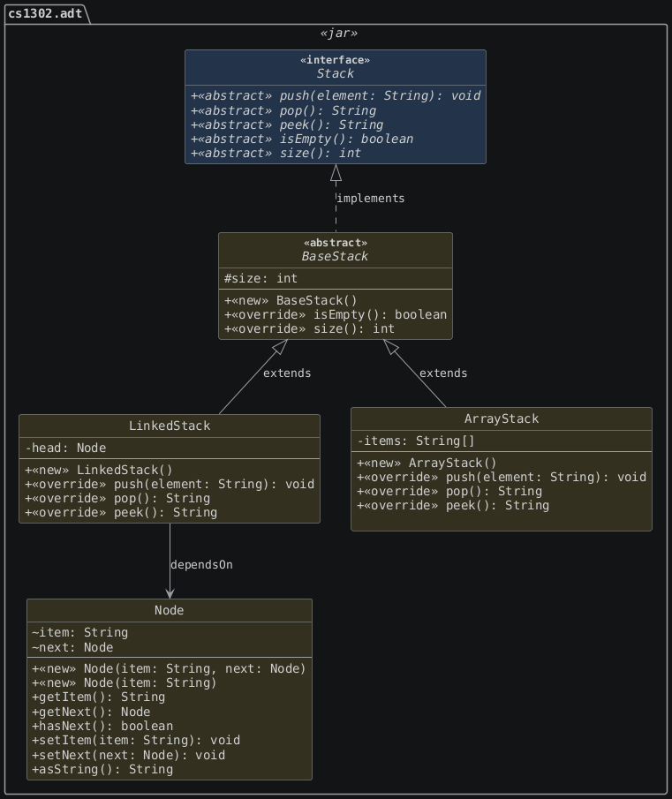
Task: Click the extends label from ArrayStack
Action: [443, 373]
